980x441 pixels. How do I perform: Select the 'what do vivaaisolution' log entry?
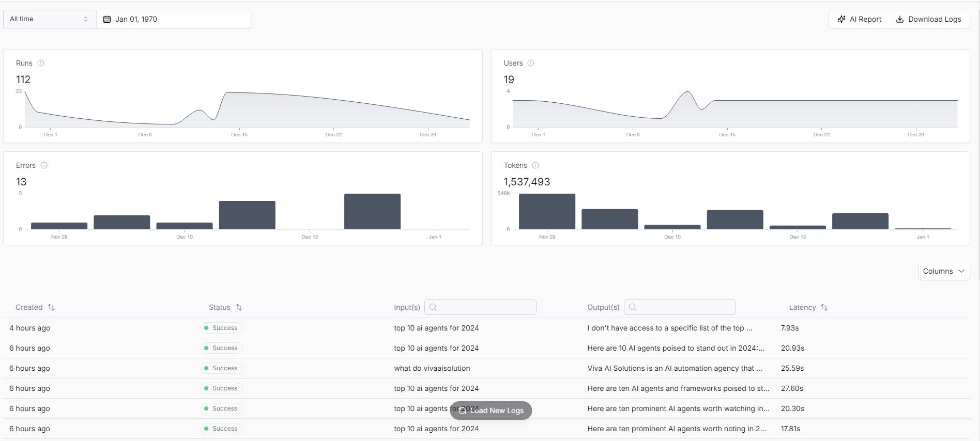432,368
